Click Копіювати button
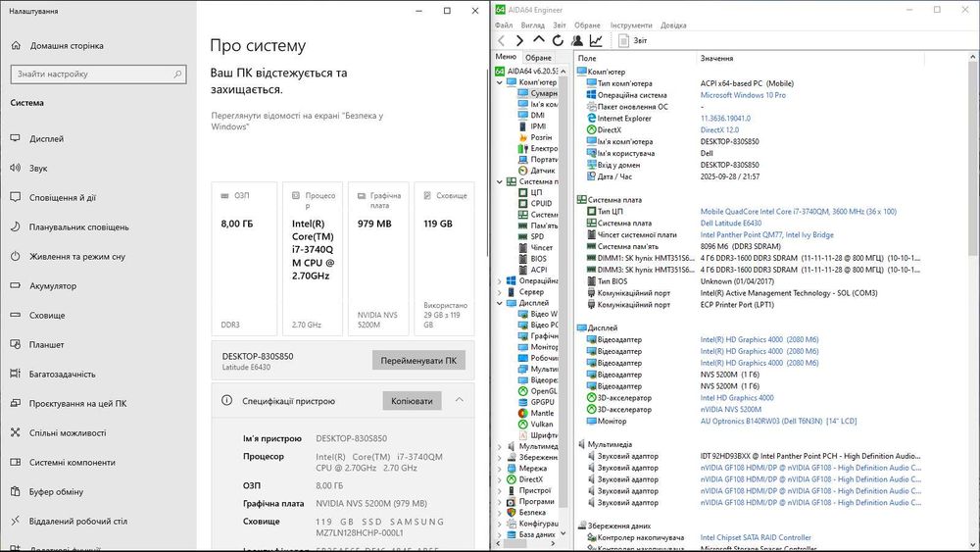980x552 pixels. click(412, 401)
